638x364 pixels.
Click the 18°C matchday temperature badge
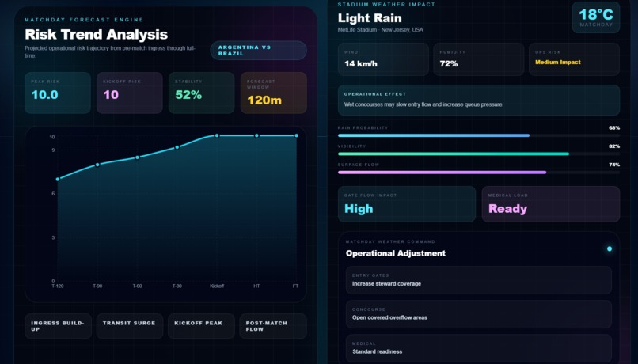click(x=596, y=17)
